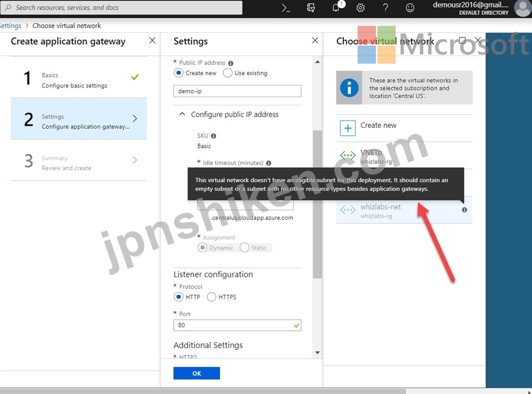This screenshot has height=394, width=532.
Task: Click the Public IP address info icon
Action: (x=231, y=64)
